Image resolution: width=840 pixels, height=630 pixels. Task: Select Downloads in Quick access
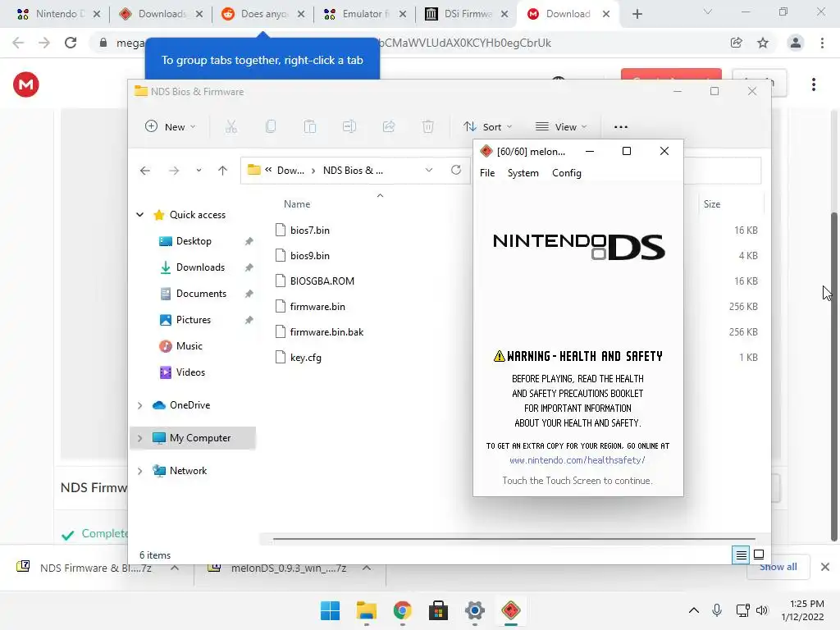(200, 267)
